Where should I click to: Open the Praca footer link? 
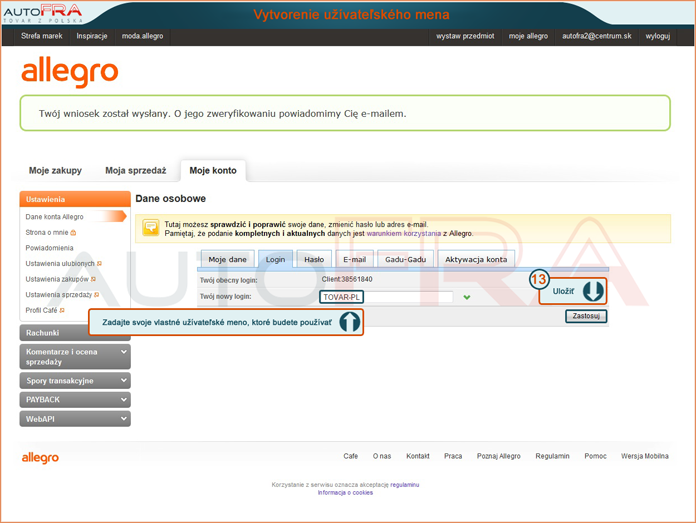453,456
